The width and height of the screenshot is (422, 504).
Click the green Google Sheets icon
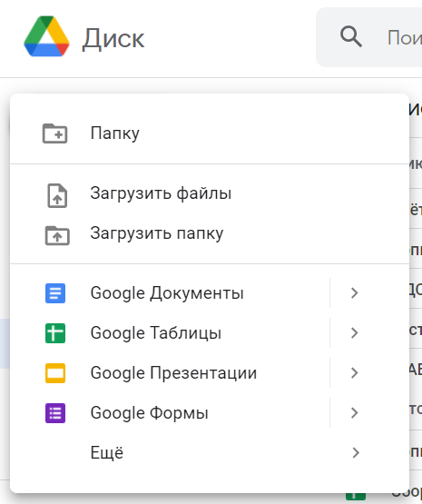click(x=55, y=333)
